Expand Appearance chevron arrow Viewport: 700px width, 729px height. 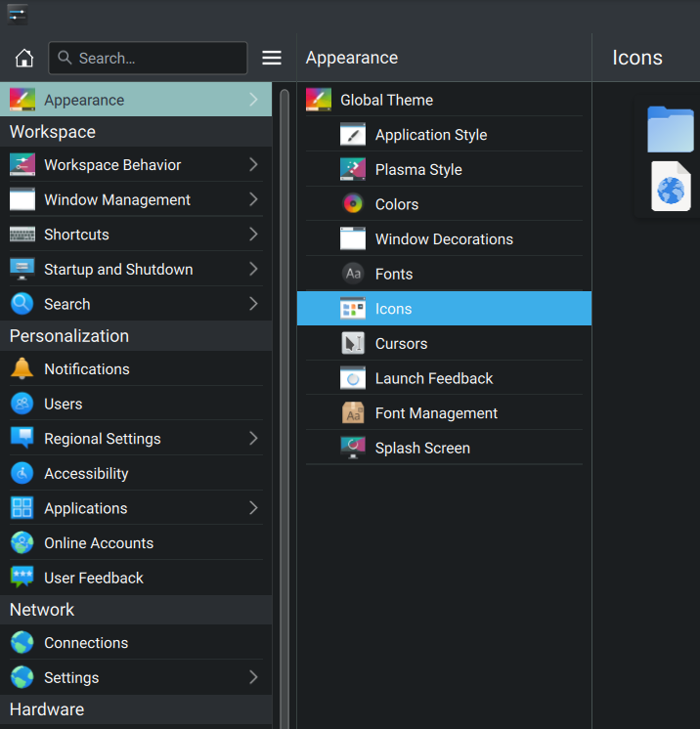(253, 99)
